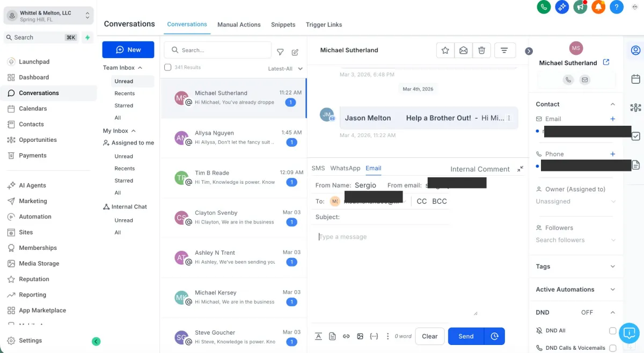Open text formatting icon in composer
Screen dimensions: 644x353
(x=318, y=336)
